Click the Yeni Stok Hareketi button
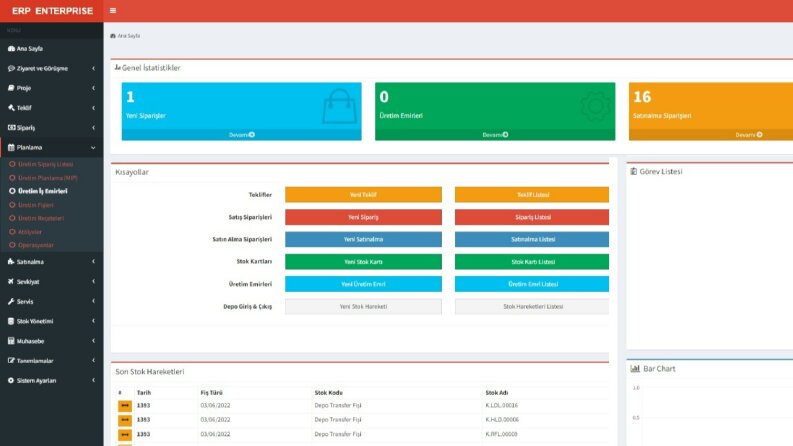 pyautogui.click(x=363, y=306)
